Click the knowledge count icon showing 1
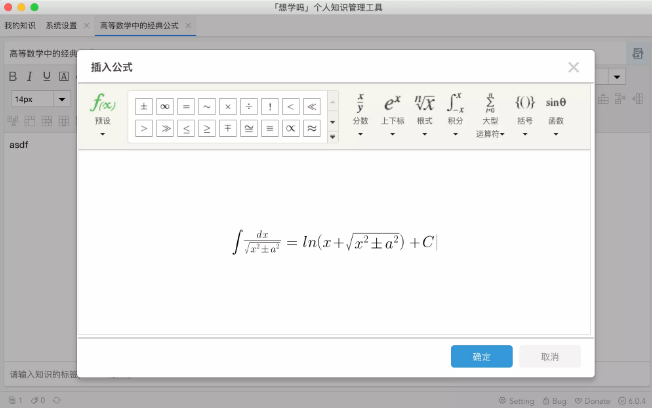The height and width of the screenshot is (408, 652). (x=15, y=400)
